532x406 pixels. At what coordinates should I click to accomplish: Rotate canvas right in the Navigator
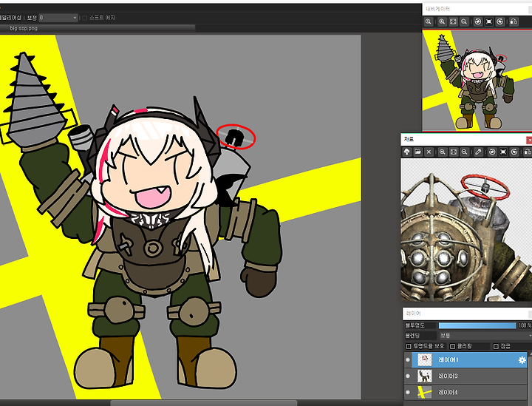pos(500,21)
